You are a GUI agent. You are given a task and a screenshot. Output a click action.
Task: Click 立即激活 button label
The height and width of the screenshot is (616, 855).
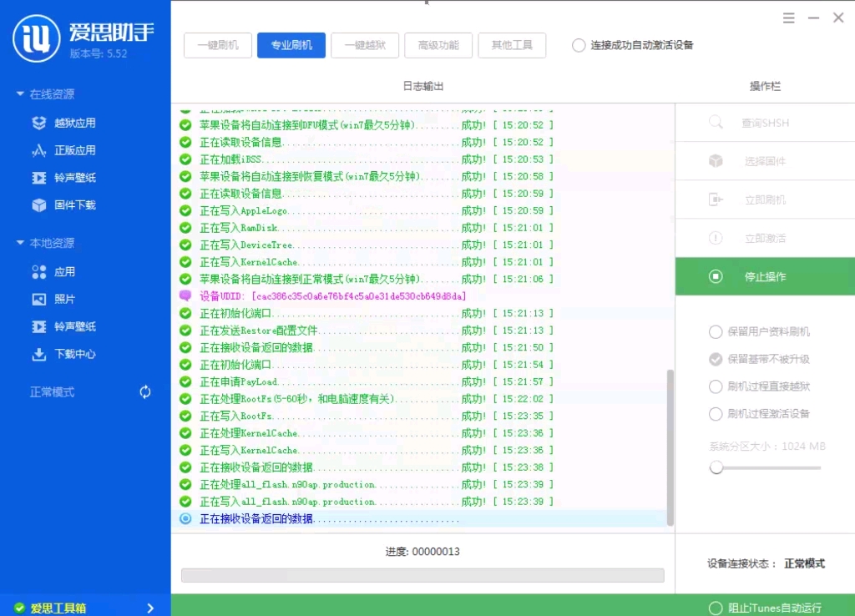[x=765, y=238]
